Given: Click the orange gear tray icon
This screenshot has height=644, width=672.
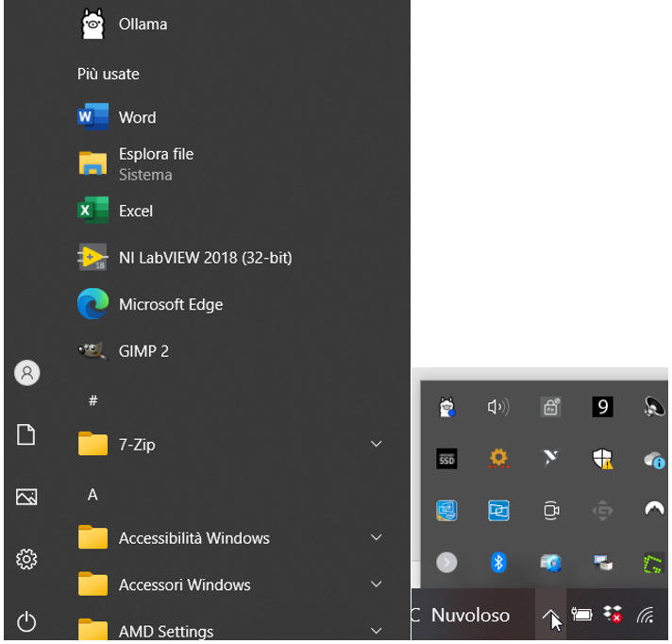Looking at the screenshot, I should 499,458.
